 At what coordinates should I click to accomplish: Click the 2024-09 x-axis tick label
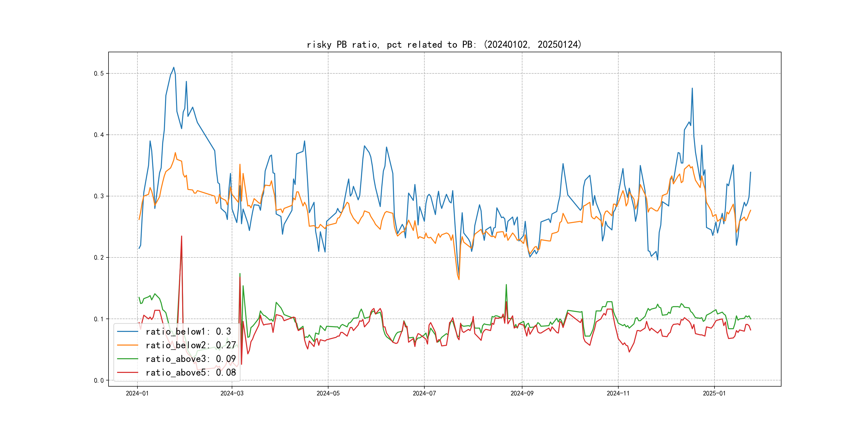pyautogui.click(x=522, y=393)
